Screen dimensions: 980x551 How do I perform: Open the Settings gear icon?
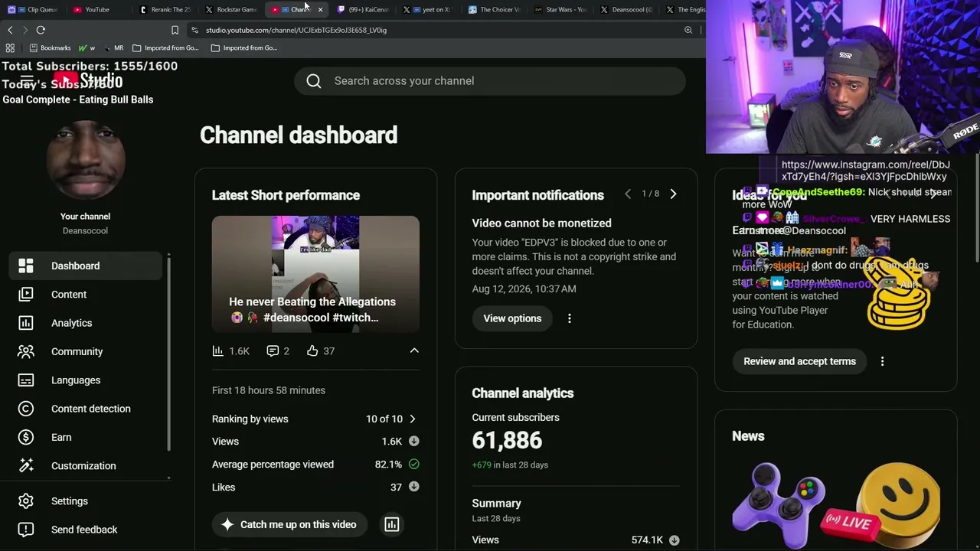(26, 501)
